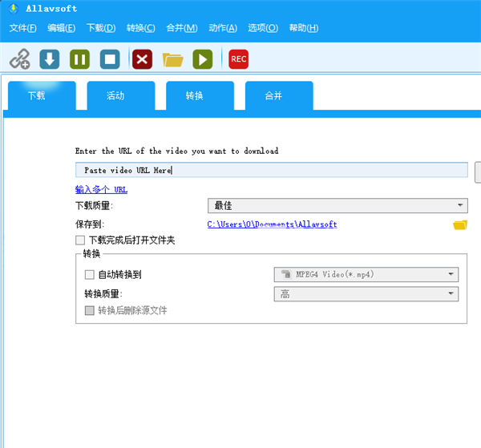Expand the 下载质量 dropdown set to 最佳
This screenshot has height=448, width=481.
[338, 206]
